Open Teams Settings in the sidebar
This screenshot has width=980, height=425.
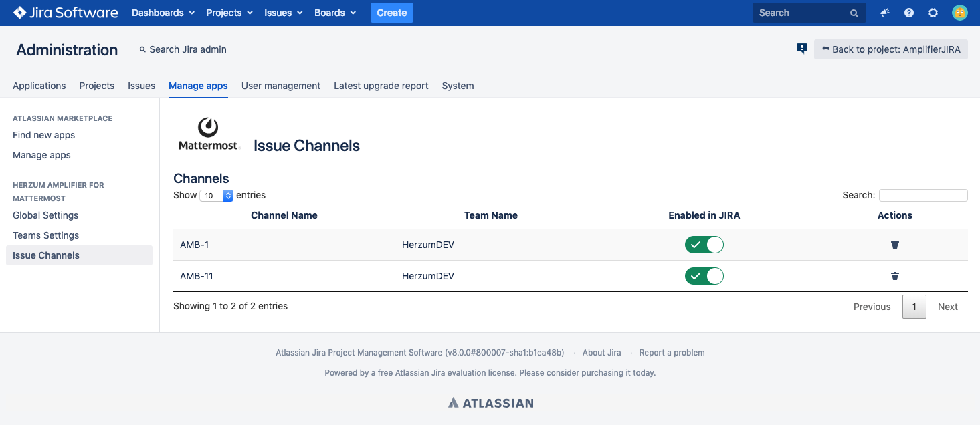[45, 235]
